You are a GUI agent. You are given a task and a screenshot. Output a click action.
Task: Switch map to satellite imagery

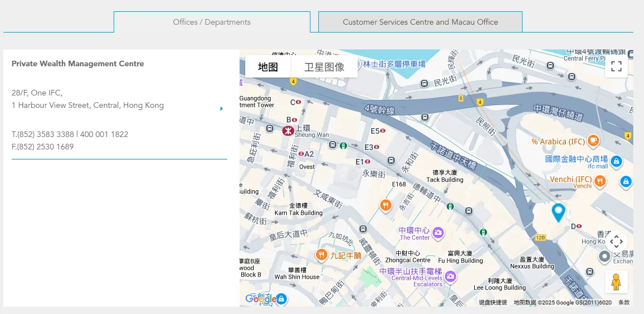tap(324, 67)
